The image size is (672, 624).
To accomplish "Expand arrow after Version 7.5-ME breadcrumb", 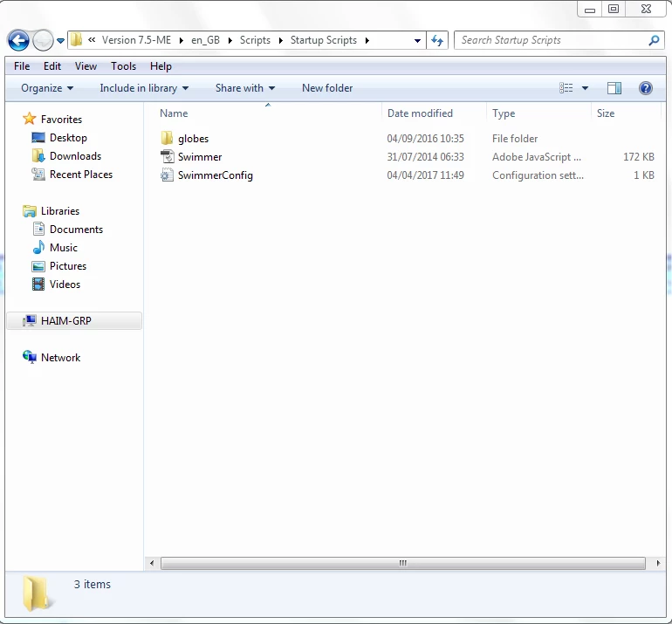I will click(x=182, y=40).
